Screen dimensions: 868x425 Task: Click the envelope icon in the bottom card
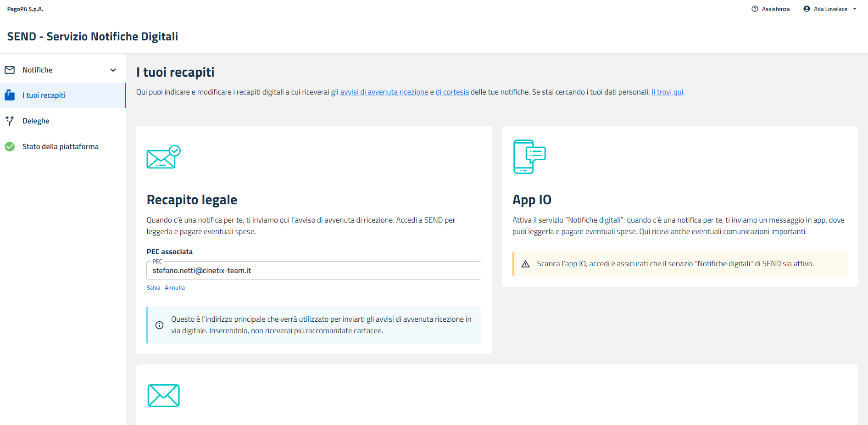tap(163, 396)
